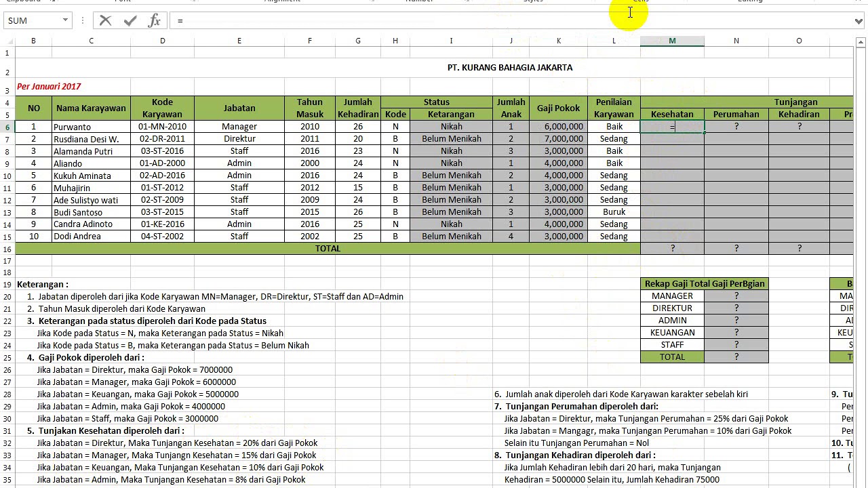This screenshot has height=488, width=868.
Task: Confirm the entry with the checkmark icon
Action: coord(130,20)
